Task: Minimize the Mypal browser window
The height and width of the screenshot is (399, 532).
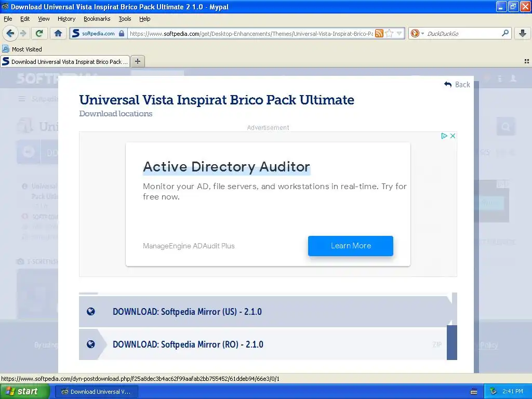Action: click(x=501, y=6)
